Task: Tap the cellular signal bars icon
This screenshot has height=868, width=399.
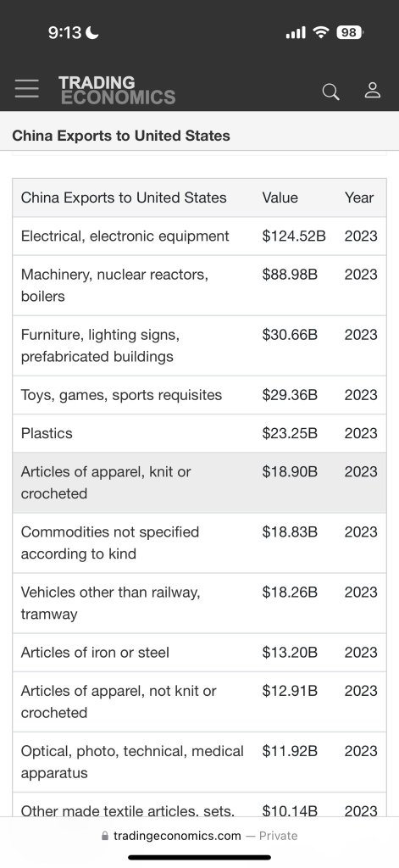Action: coord(296,33)
